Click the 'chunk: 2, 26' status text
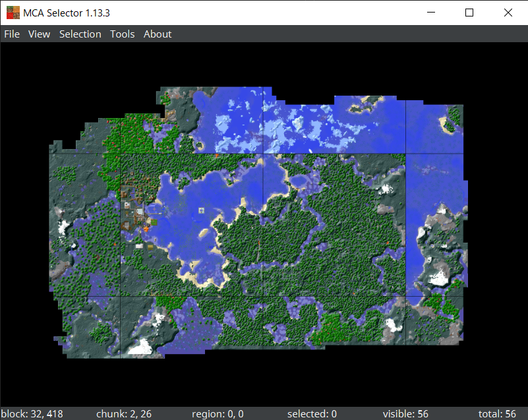 (124, 413)
